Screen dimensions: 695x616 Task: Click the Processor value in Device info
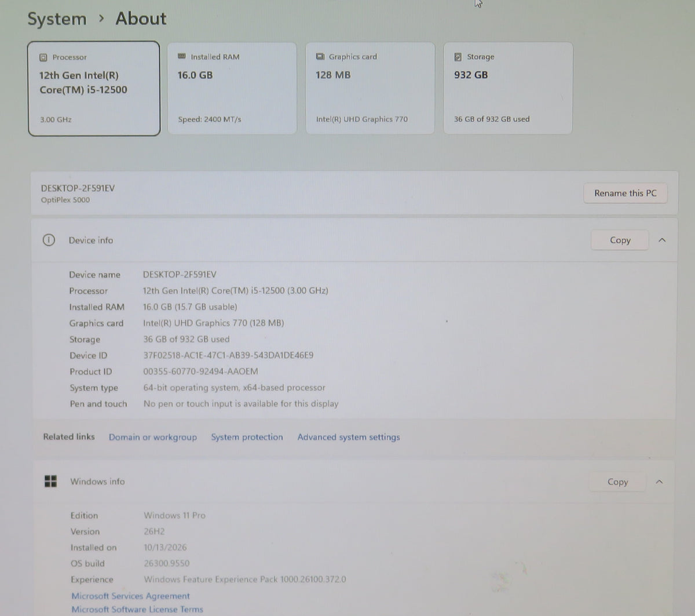point(235,290)
